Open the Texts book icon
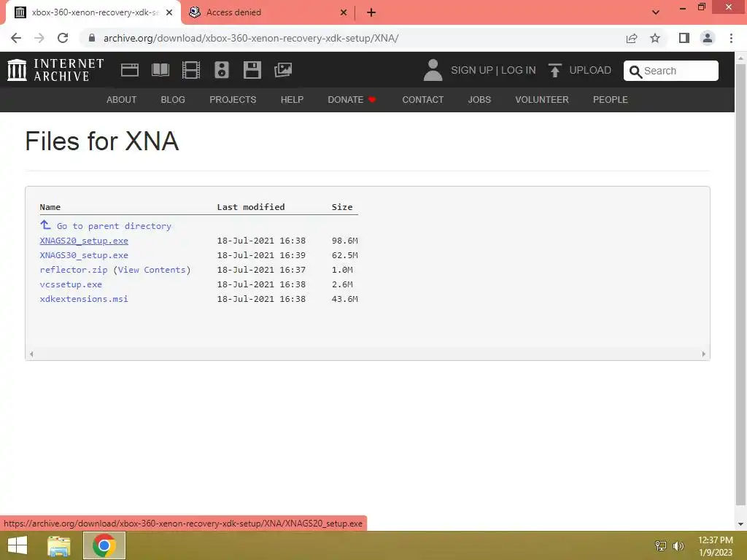The image size is (747, 560). point(160,70)
